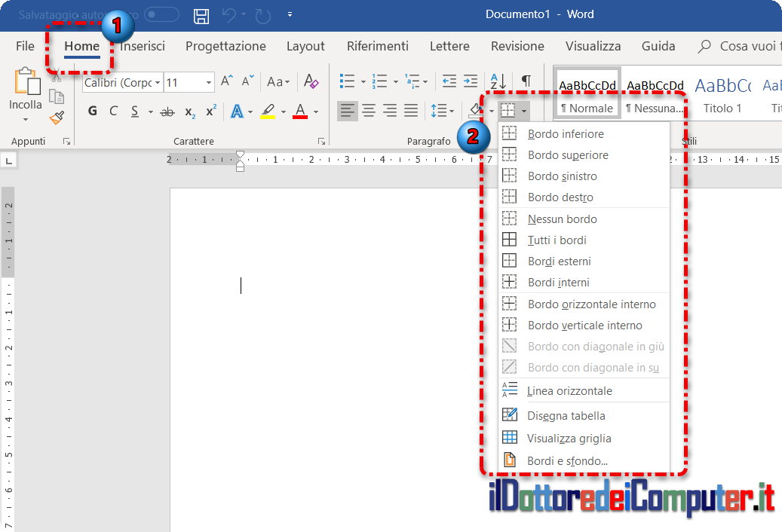Toggle superscript x² formatting
This screenshot has height=532, width=782.
click(x=211, y=111)
